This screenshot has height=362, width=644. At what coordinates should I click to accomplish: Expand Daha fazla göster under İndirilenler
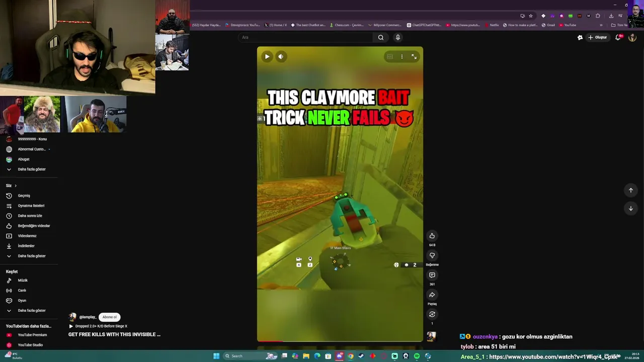click(x=31, y=256)
